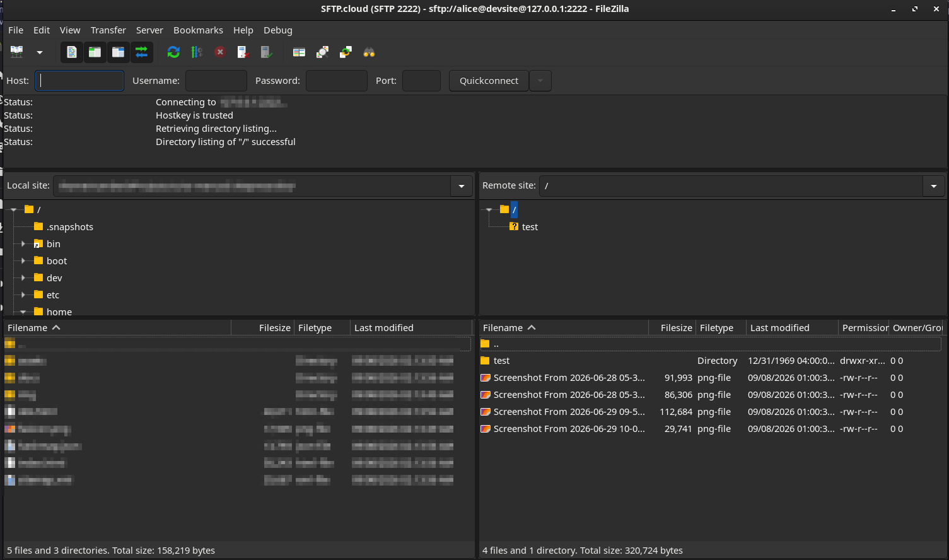Sort the remote pane by Owner/Group column
Viewport: 949px width, 560px height.
(917, 328)
